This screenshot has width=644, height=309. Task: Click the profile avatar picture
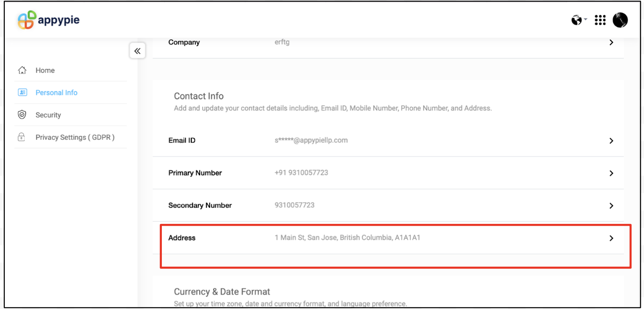pyautogui.click(x=620, y=20)
